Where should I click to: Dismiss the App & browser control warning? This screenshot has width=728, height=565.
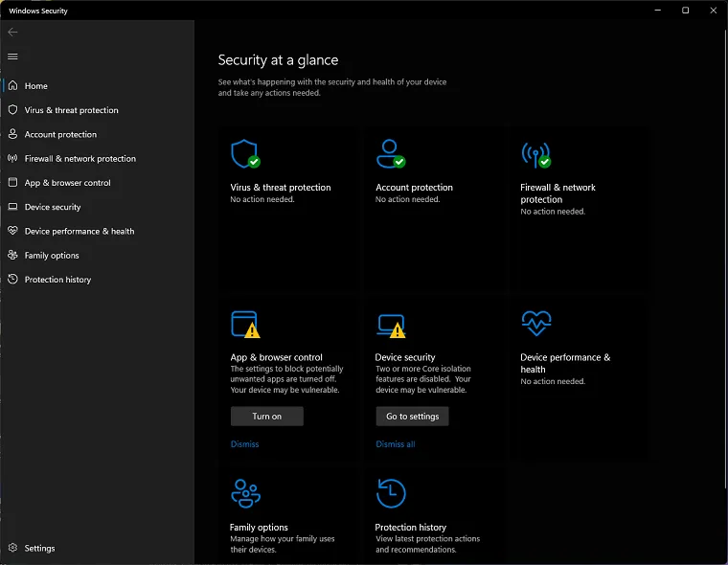tap(245, 444)
